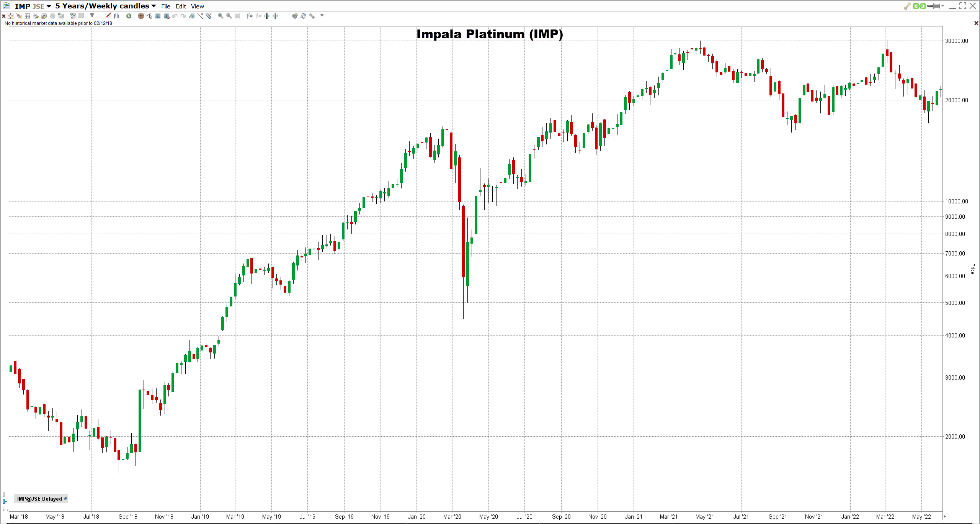
Task: Expand the small toolbar overflow arrow
Action: point(322,15)
